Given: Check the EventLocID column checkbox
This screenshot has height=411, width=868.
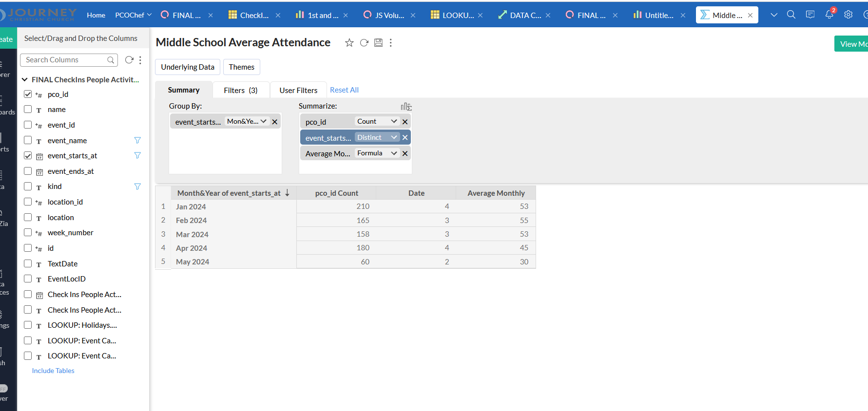Looking at the screenshot, I should 28,279.
